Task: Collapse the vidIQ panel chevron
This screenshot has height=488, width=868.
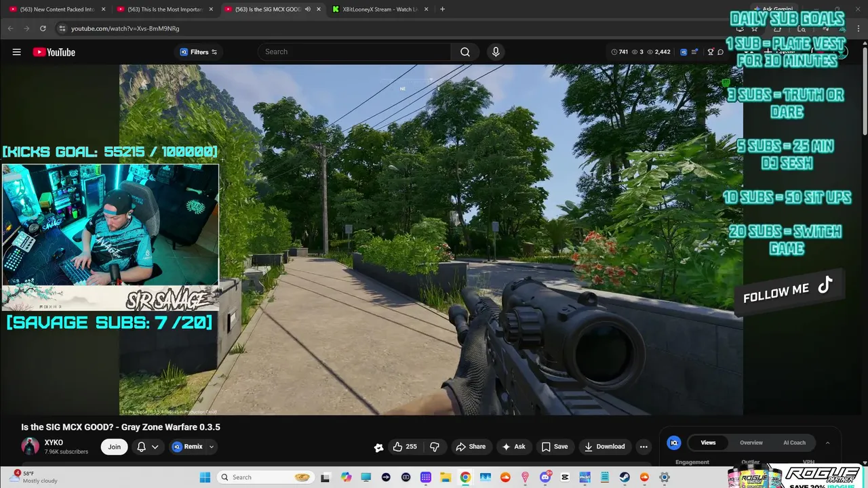Action: (827, 443)
